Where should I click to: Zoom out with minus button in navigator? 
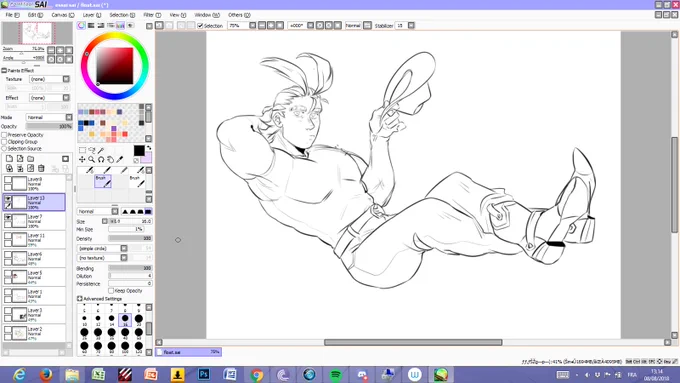51,50
